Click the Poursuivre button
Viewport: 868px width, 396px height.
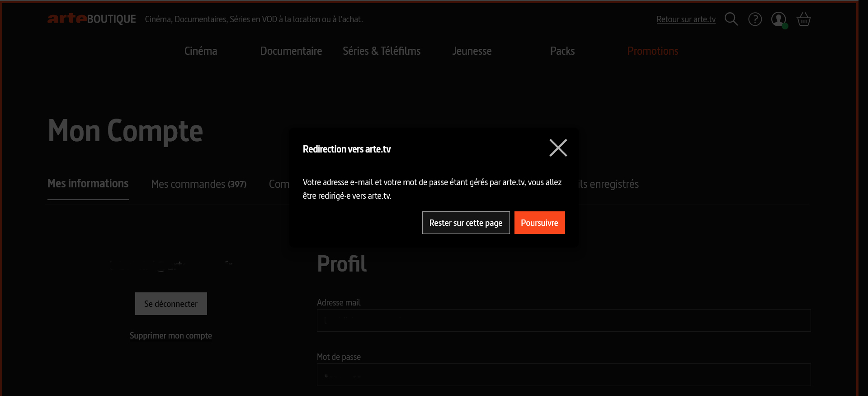(539, 223)
